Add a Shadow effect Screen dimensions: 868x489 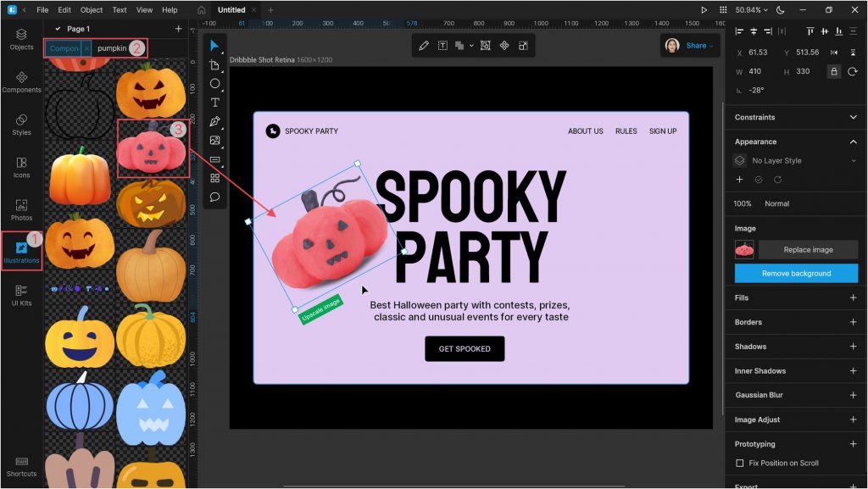point(853,347)
